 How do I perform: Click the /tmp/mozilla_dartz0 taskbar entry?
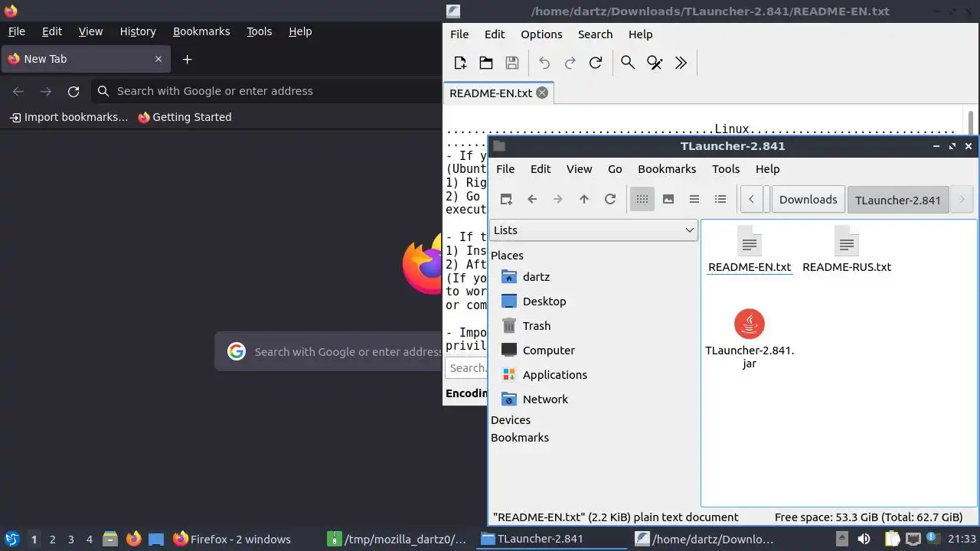tap(398, 539)
